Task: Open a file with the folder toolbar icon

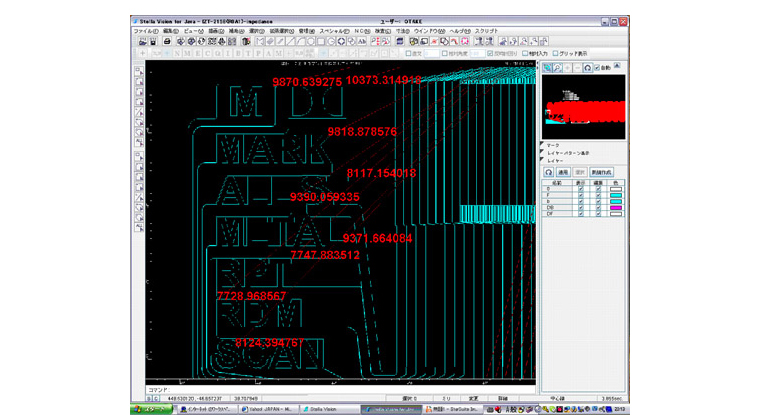Action: [x=143, y=42]
